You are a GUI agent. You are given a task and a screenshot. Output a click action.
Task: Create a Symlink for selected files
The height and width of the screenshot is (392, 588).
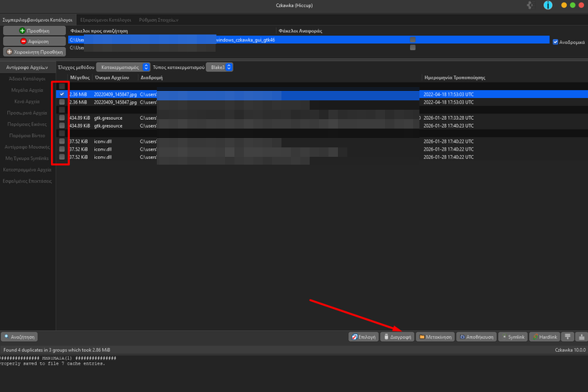(x=512, y=336)
